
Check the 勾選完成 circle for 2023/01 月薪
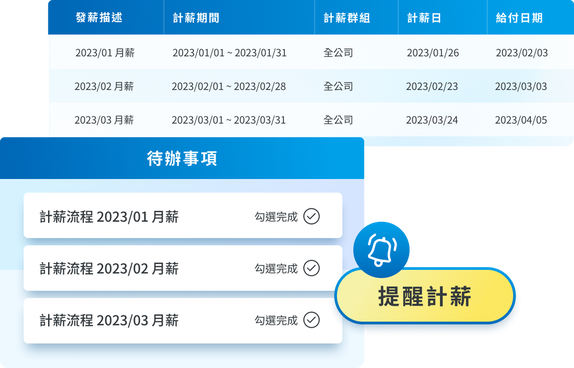(x=312, y=216)
